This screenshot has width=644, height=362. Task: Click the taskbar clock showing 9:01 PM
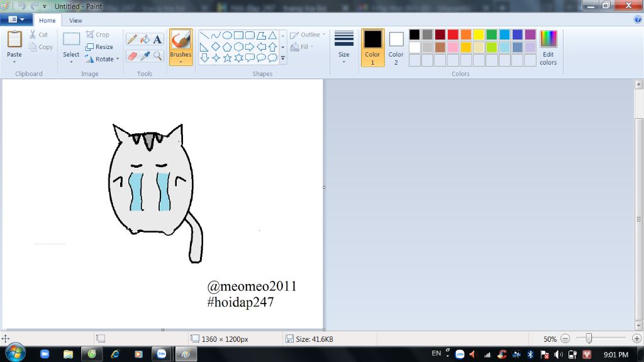pos(616,354)
